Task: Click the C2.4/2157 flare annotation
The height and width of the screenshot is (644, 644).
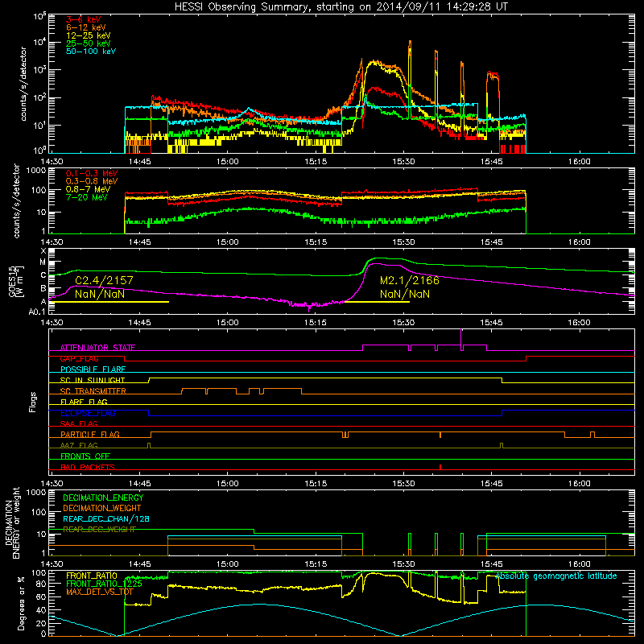Action: (104, 280)
